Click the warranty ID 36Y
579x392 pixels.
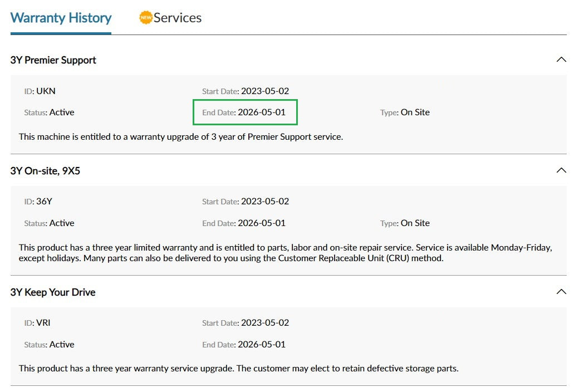coord(44,201)
